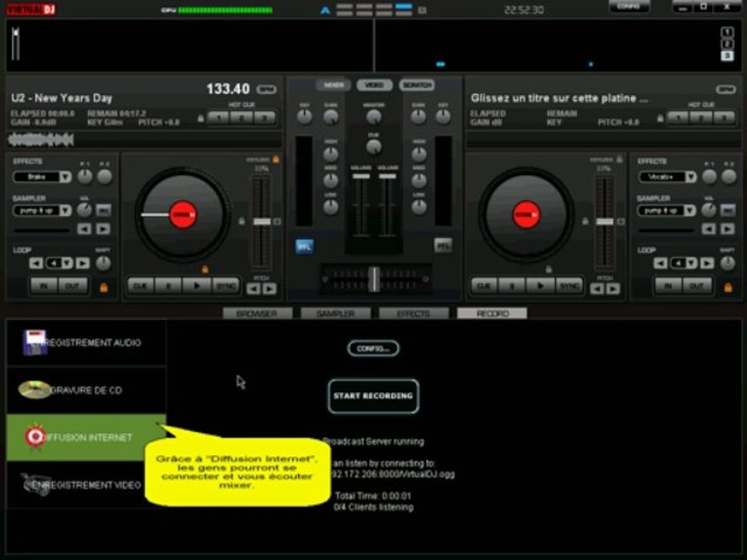The width and height of the screenshot is (747, 560).
Task: Select the MIXER center panel tab
Action: (334, 86)
